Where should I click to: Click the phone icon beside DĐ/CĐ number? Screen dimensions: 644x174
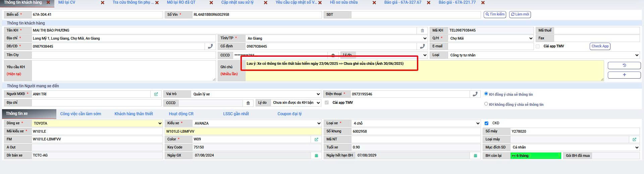coord(210,46)
